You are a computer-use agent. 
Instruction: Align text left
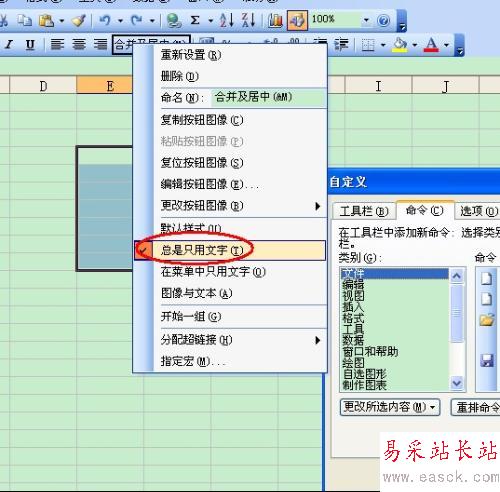(57, 44)
